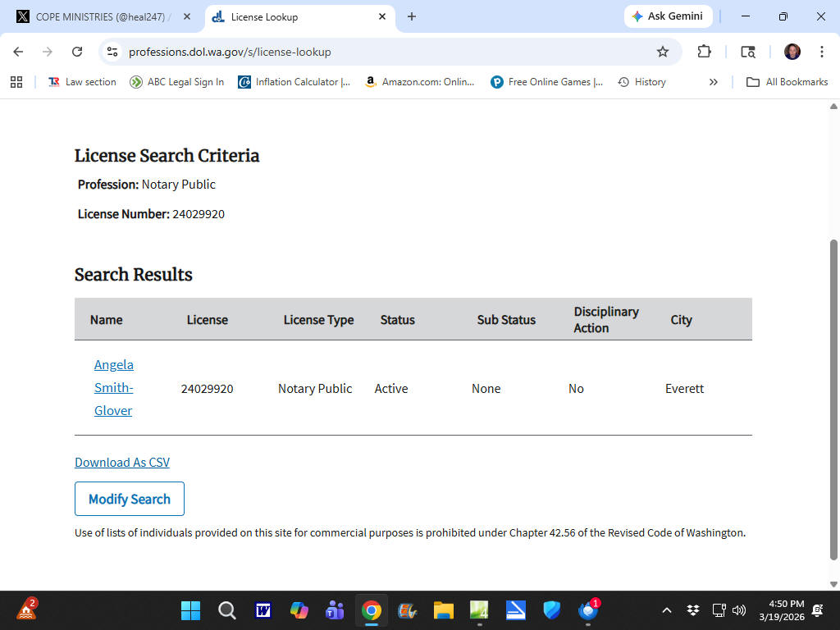840x630 pixels.
Task: Click the Ask Gemini button
Action: coord(668,16)
